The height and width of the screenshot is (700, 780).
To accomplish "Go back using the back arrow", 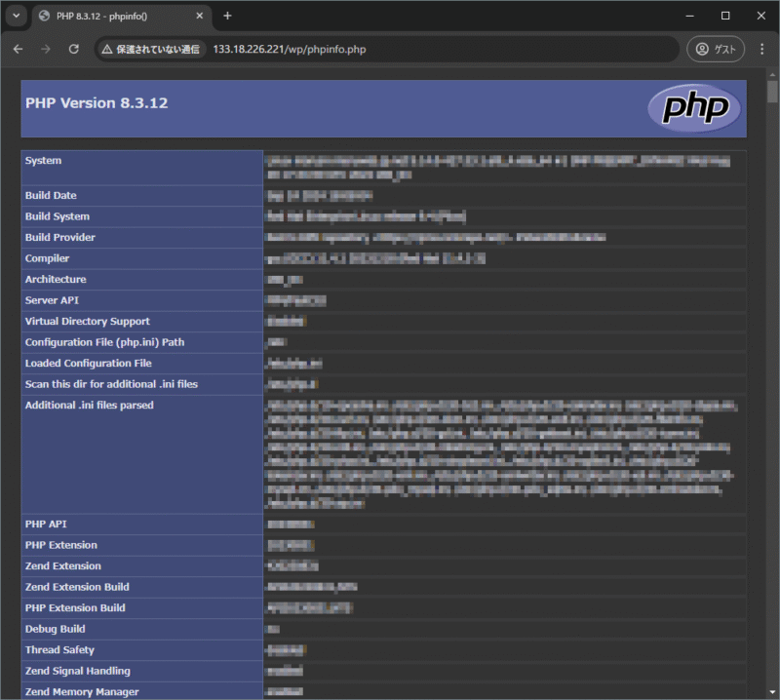I will coord(18,49).
